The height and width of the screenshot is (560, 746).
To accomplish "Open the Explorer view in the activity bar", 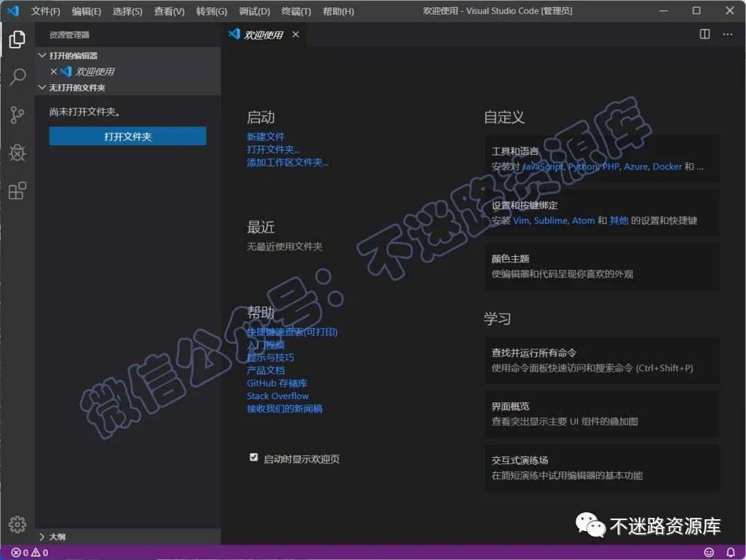I will click(17, 39).
